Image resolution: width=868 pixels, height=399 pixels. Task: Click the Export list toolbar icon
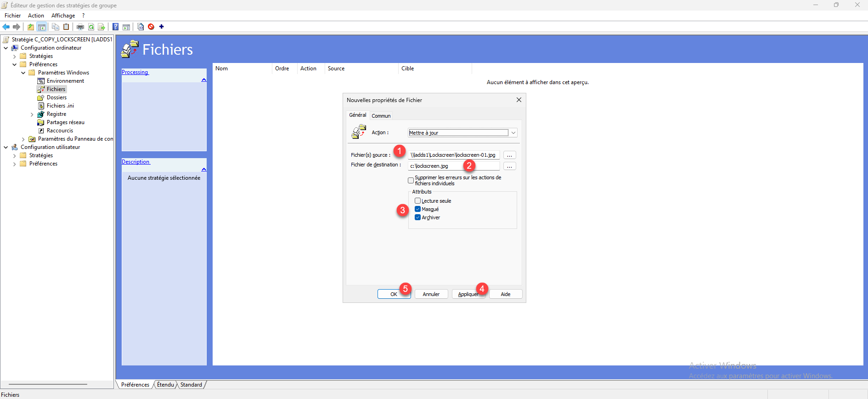101,27
